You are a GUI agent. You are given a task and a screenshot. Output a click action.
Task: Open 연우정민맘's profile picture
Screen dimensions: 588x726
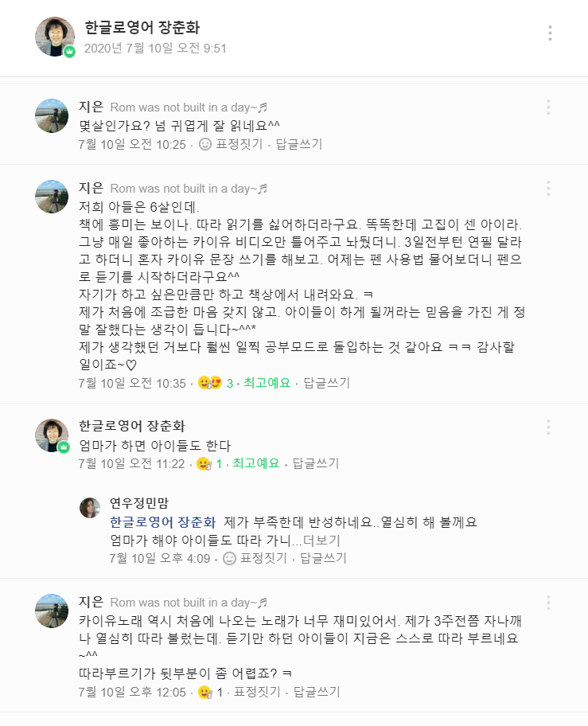[x=90, y=507]
